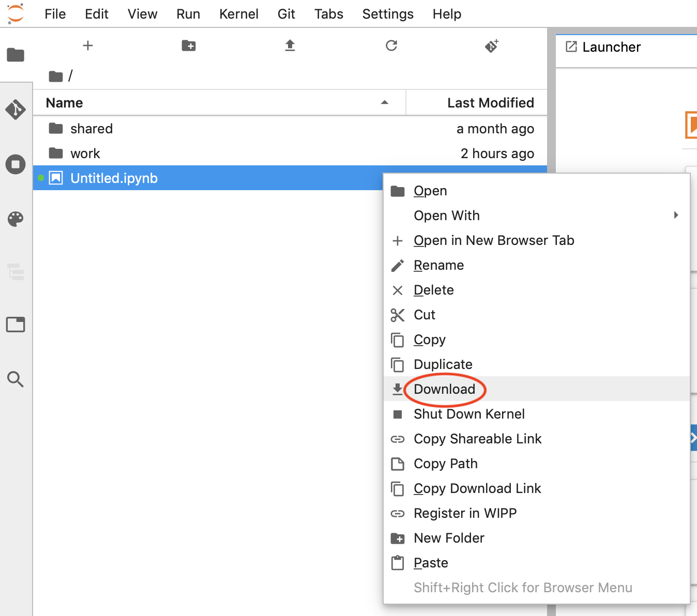The height and width of the screenshot is (616, 697).
Task: Open the Help menu
Action: coord(447,14)
